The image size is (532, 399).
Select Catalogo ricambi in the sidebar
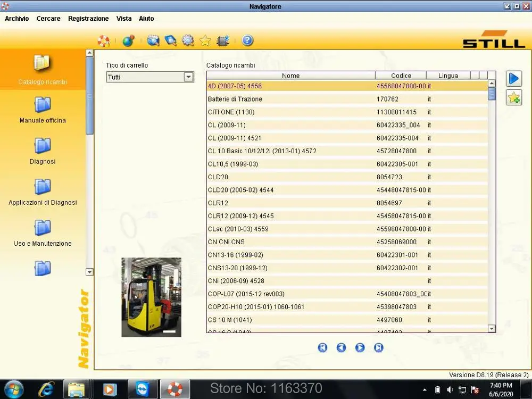43,70
